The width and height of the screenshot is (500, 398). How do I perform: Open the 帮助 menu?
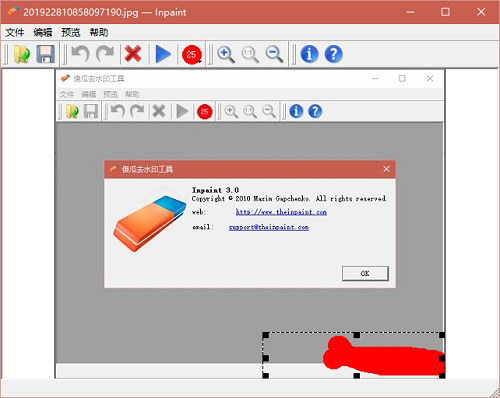pos(99,32)
